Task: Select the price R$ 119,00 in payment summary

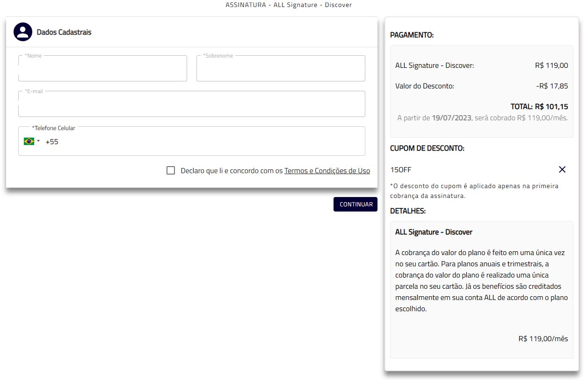Action: tap(552, 66)
